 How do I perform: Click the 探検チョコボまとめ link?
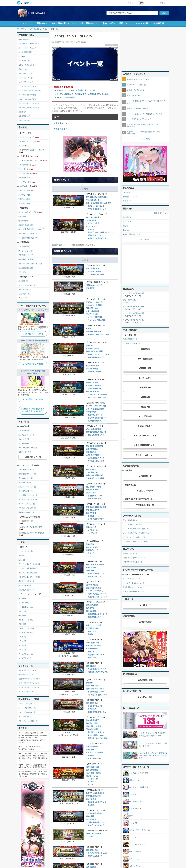(x=130, y=553)
